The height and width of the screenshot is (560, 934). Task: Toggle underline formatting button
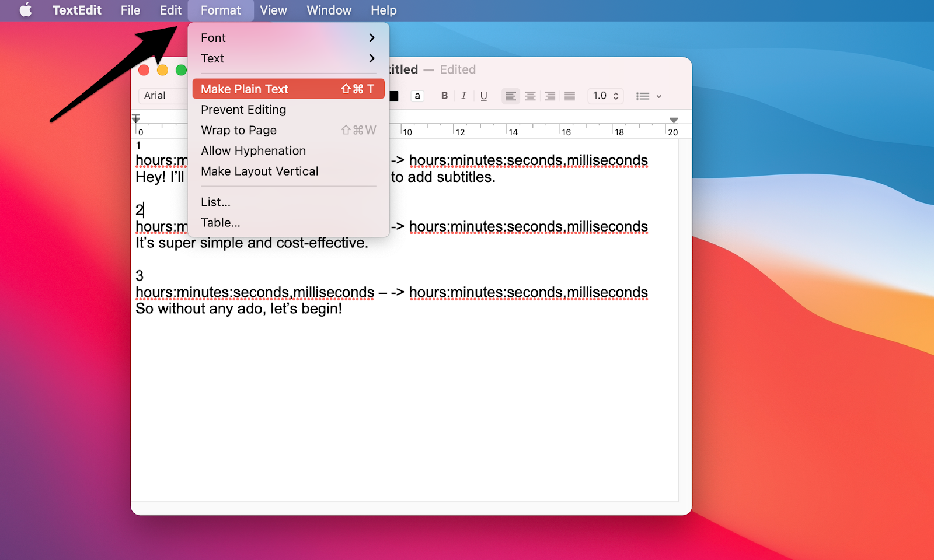tap(483, 96)
